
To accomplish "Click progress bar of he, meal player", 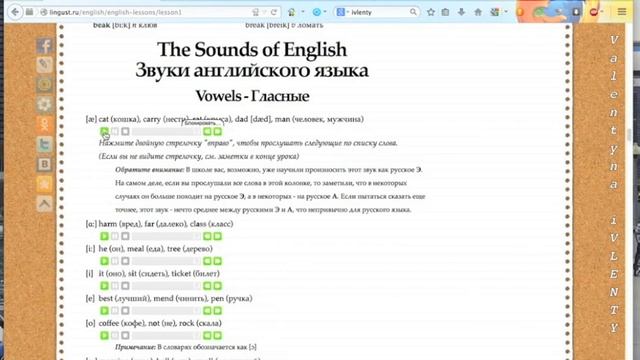I will coord(166,261).
